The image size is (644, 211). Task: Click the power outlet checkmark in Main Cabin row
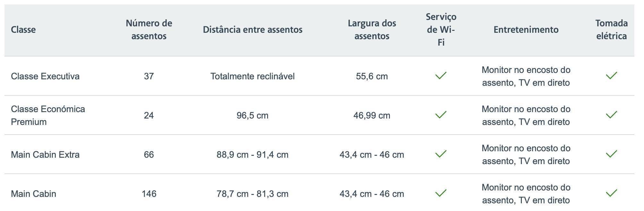612,193
